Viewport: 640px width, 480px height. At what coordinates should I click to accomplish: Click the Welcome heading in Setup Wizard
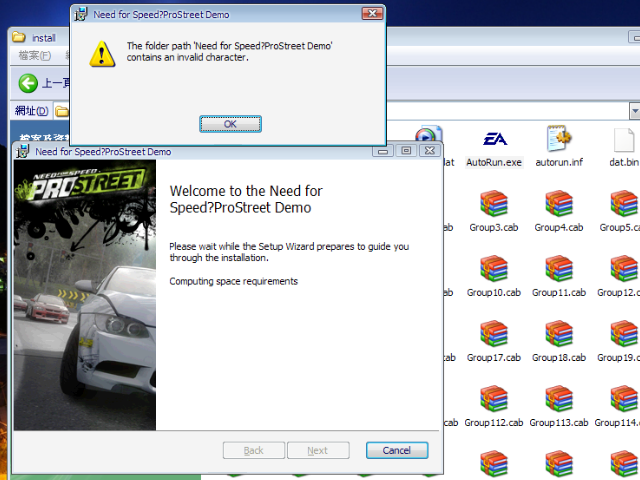[x=246, y=199]
